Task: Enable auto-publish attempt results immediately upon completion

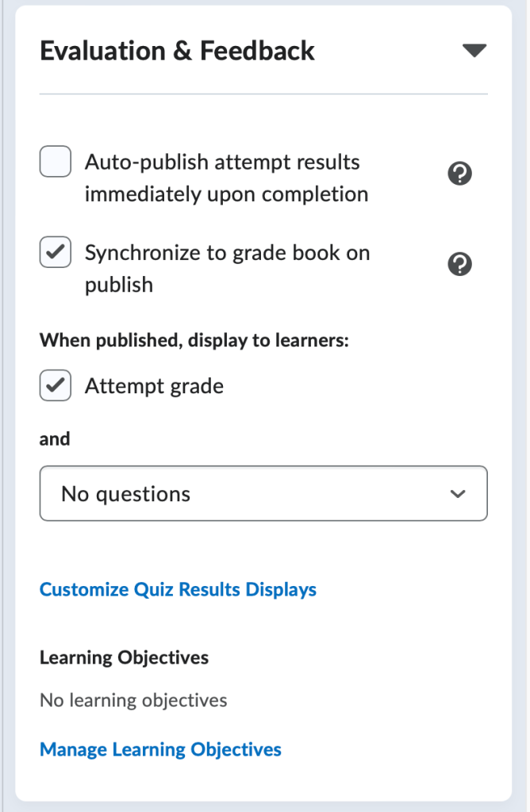Action: point(55,162)
